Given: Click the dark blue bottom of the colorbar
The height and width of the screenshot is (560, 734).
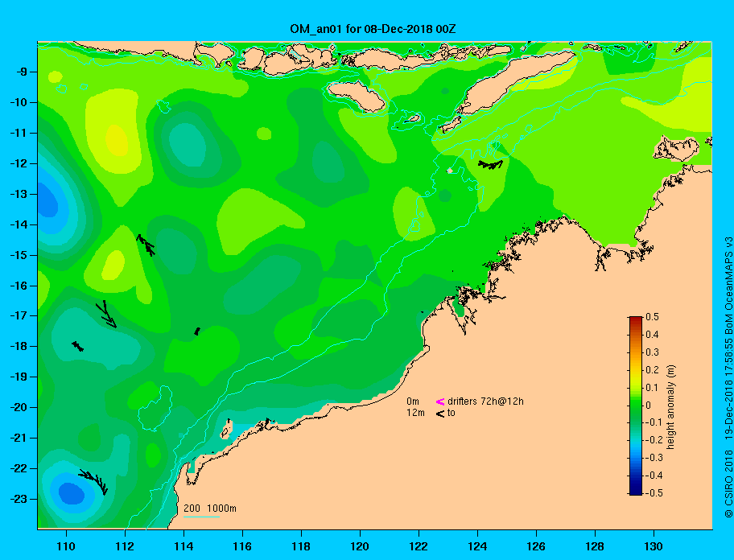Looking at the screenshot, I should pyautogui.click(x=636, y=491).
